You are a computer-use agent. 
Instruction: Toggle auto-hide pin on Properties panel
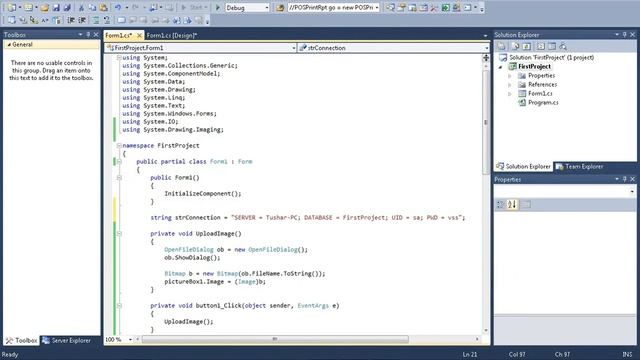click(624, 179)
